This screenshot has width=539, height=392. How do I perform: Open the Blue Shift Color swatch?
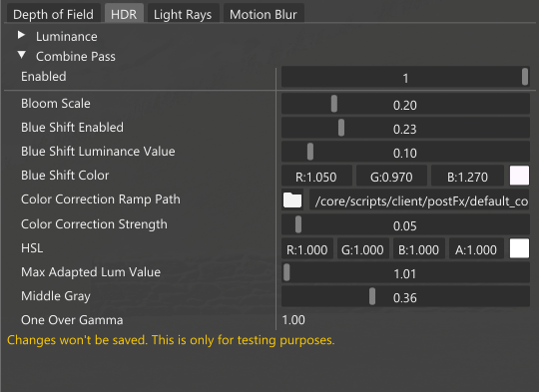click(519, 176)
